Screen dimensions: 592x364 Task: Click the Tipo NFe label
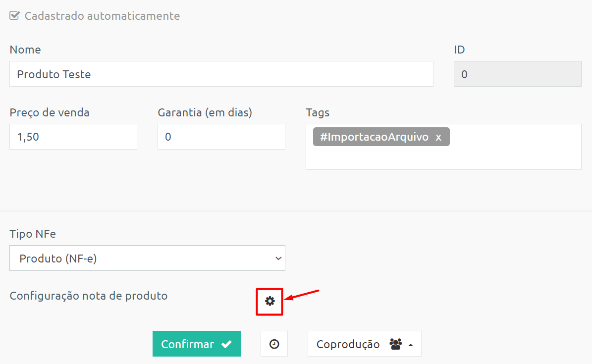tap(33, 234)
